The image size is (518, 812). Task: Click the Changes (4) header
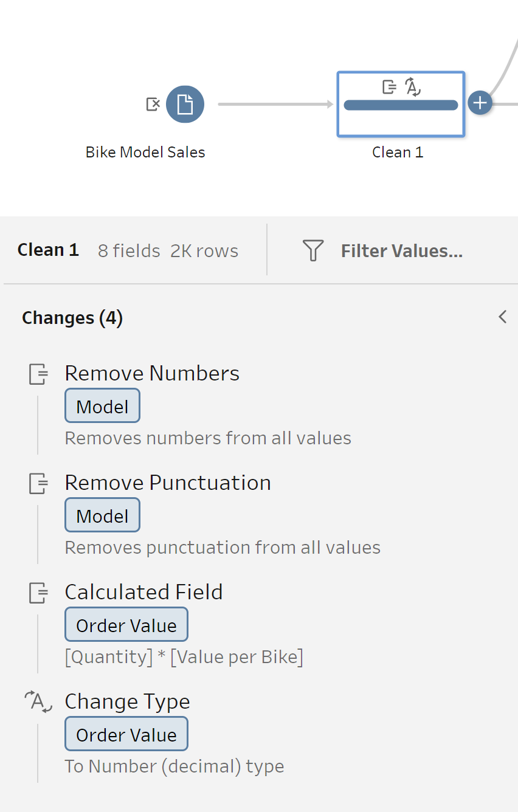click(x=72, y=317)
